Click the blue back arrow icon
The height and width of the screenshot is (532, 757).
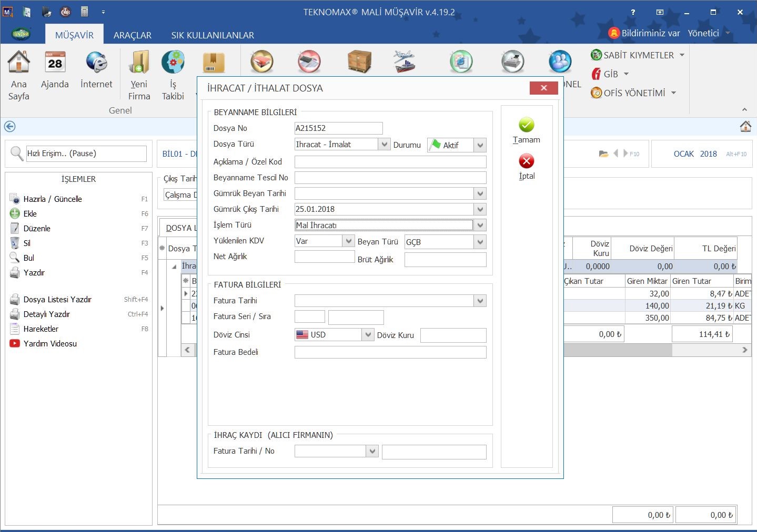[x=9, y=127]
